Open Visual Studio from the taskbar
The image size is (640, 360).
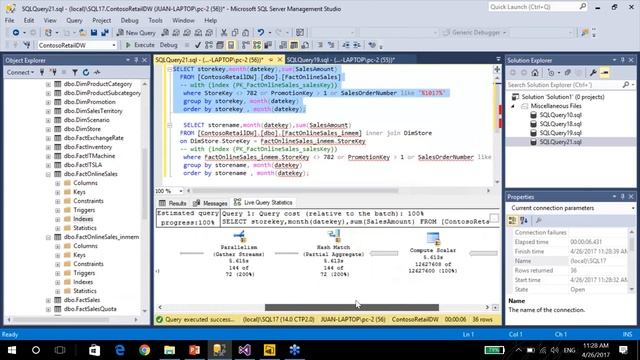pos(244,350)
